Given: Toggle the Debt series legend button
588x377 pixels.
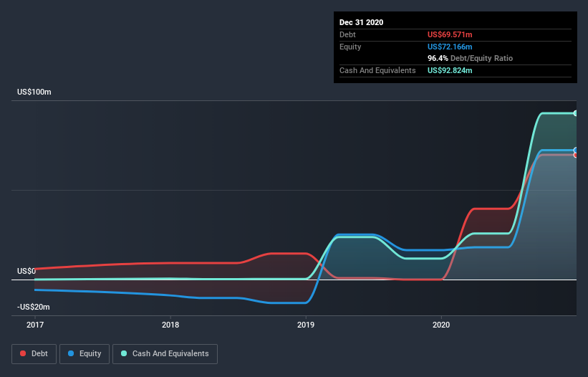Looking at the screenshot, I should [x=34, y=354].
